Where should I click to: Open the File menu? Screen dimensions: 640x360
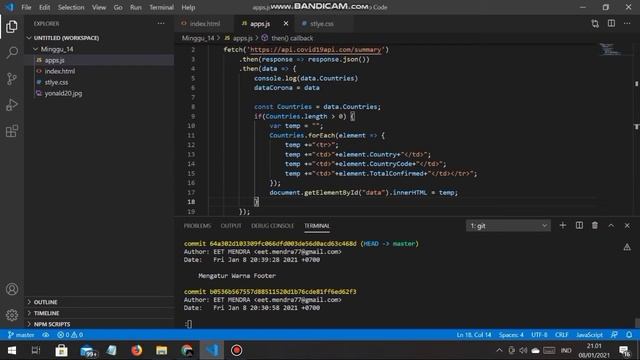click(26, 7)
